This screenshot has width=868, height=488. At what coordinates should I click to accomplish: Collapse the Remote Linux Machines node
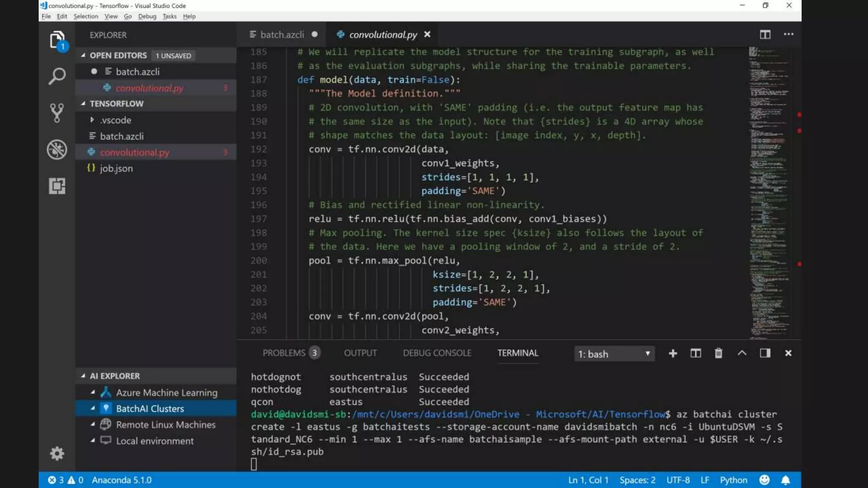point(93,424)
